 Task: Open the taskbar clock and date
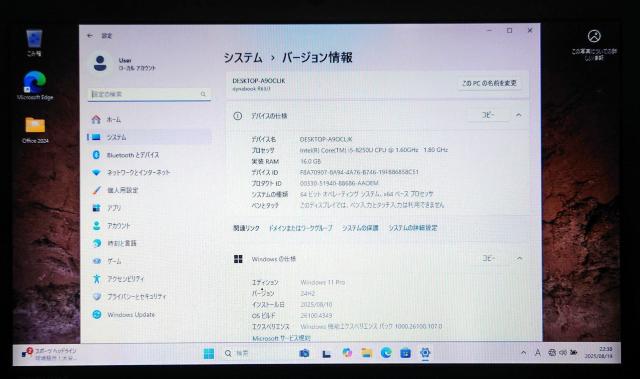(x=598, y=352)
